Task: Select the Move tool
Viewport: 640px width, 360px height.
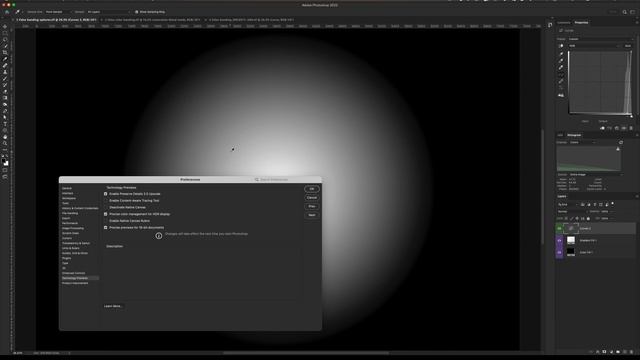Action: 5,27
